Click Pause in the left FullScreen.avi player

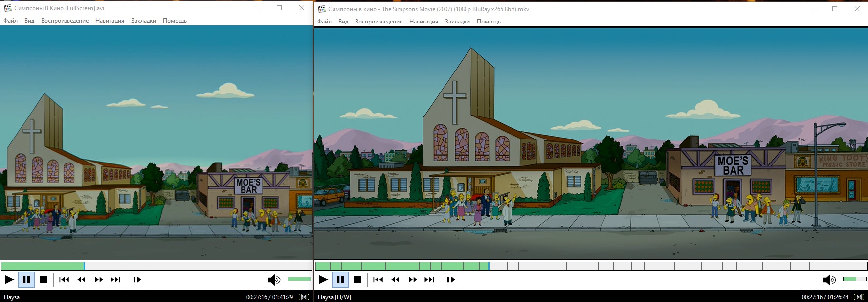click(26, 279)
